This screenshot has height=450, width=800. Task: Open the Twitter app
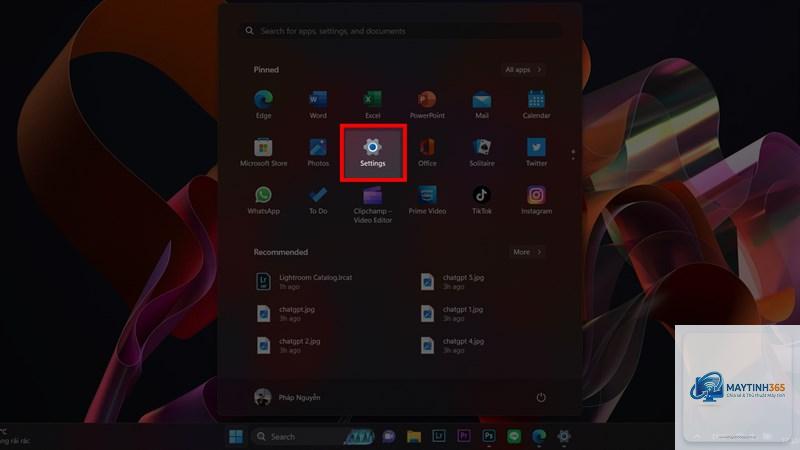point(536,152)
